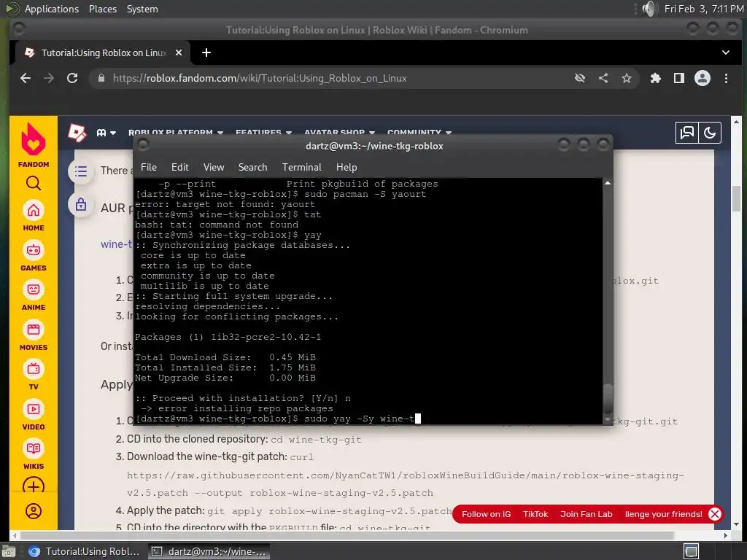Open the table of contents button
This screenshot has width=747, height=560.
[x=81, y=171]
